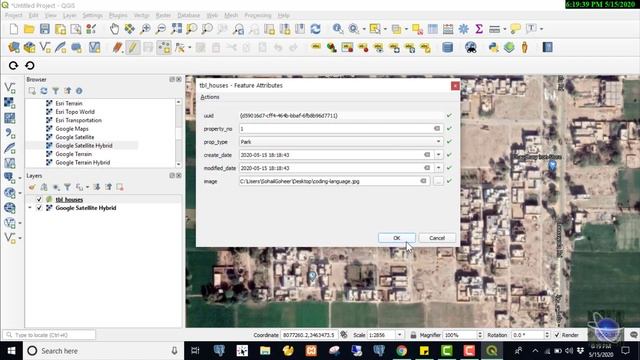
Task: Click the Browser panel vertical scrollbar
Action: [x=178, y=133]
